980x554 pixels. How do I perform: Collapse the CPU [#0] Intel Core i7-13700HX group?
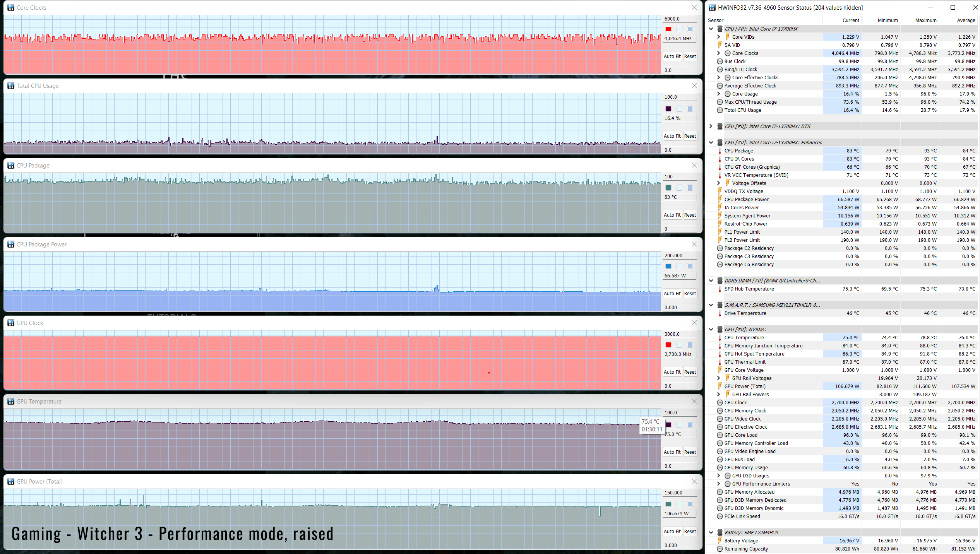click(x=711, y=29)
